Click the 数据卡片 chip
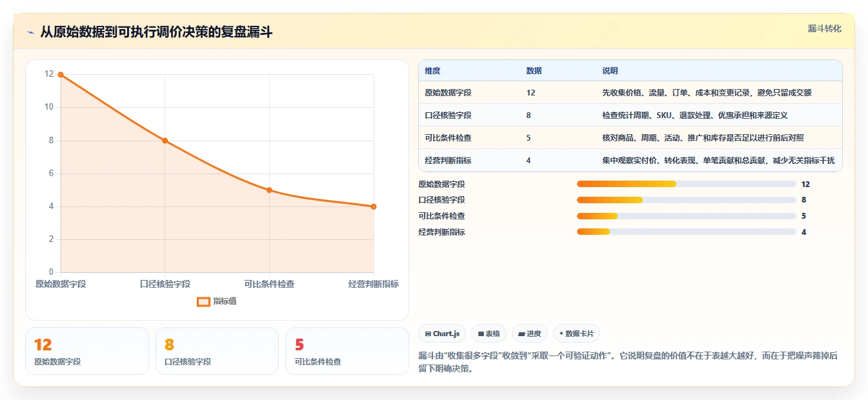The height and width of the screenshot is (400, 868). pos(576,334)
